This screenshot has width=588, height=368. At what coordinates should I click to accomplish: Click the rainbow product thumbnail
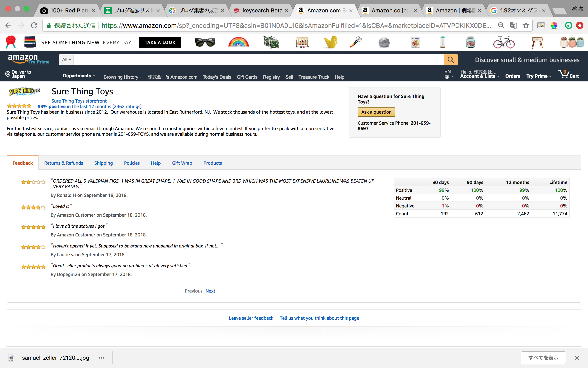tap(239, 42)
